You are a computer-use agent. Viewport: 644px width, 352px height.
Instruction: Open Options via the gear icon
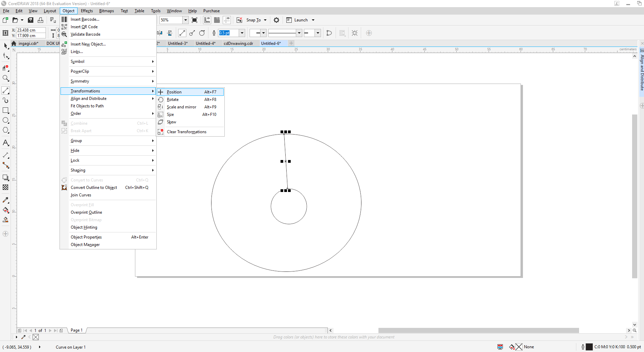(276, 20)
